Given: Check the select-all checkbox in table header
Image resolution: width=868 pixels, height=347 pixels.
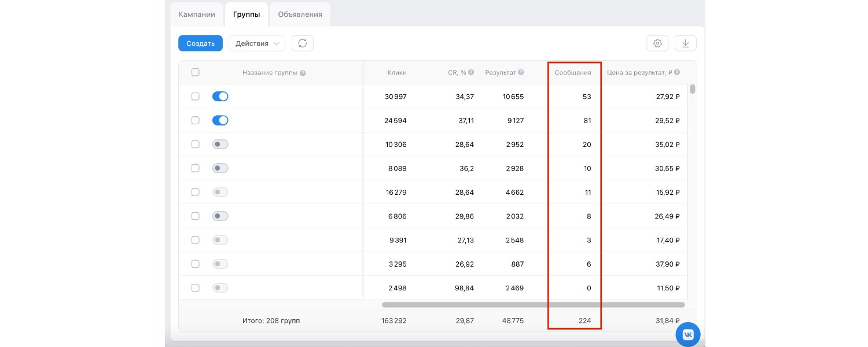Looking at the screenshot, I should coord(196,72).
